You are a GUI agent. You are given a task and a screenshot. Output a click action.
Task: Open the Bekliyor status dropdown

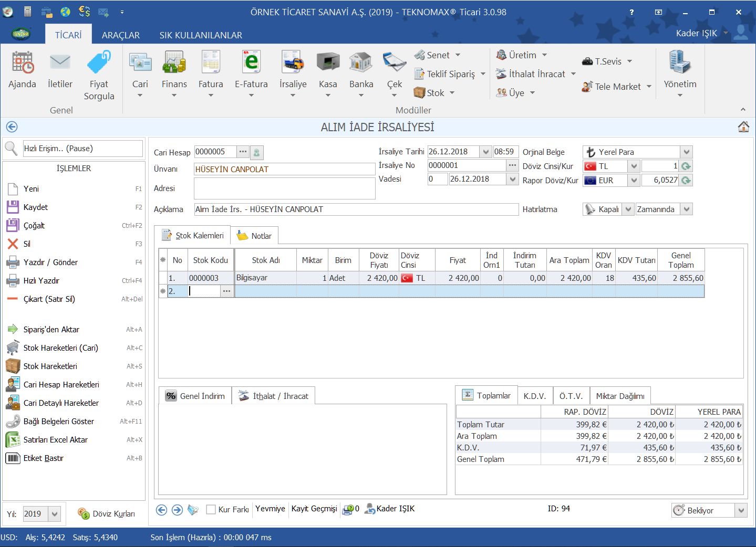point(741,510)
